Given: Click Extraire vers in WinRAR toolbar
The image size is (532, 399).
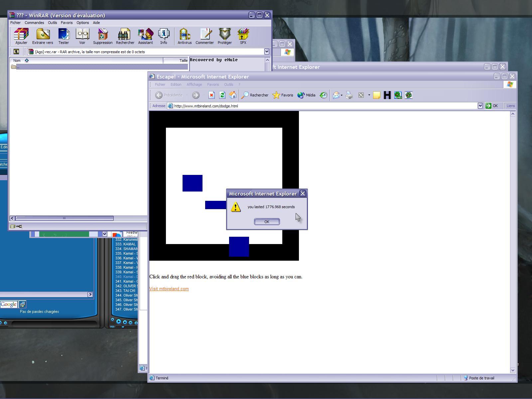Looking at the screenshot, I should click(x=43, y=36).
